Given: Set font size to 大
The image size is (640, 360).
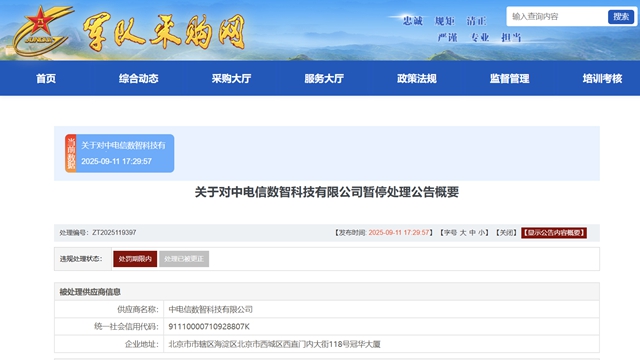Looking at the screenshot, I should [463, 233].
